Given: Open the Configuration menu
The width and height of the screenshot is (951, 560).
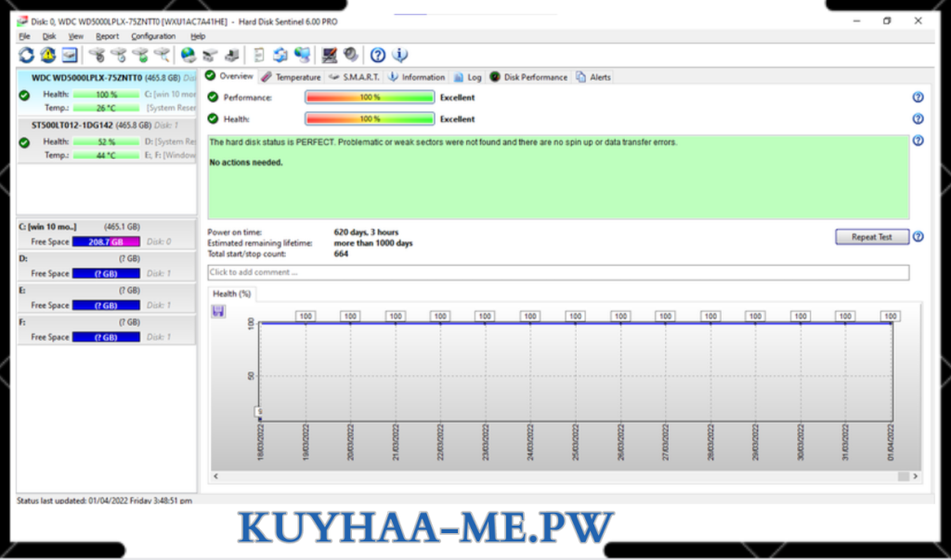Looking at the screenshot, I should pyautogui.click(x=153, y=36).
